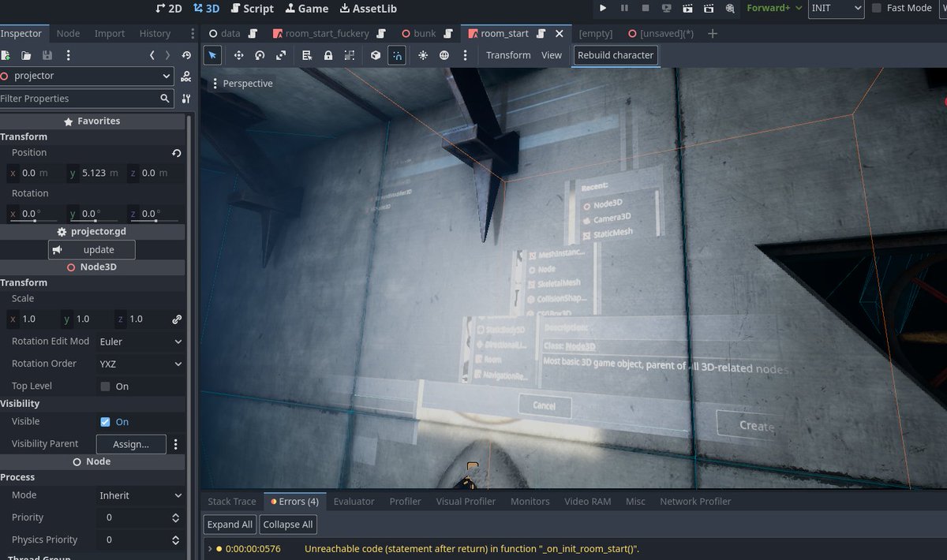The image size is (947, 560).
Task: Switch to the 2D workspace
Action: [168, 8]
